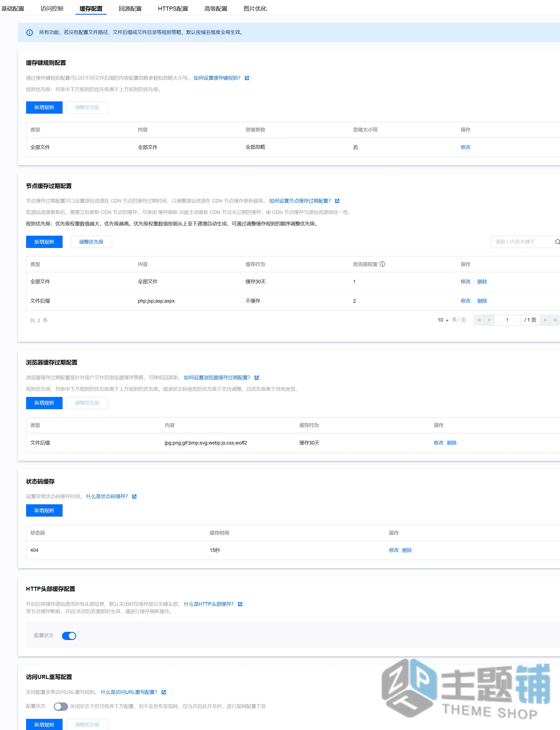
Task: Jump to the last page icon
Action: click(555, 320)
